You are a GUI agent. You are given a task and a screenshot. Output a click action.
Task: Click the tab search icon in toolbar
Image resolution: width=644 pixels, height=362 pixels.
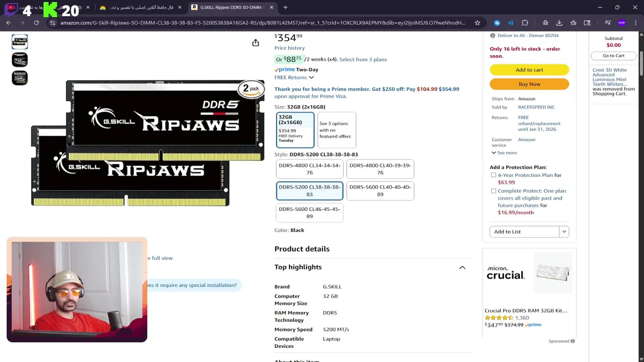[587, 23]
